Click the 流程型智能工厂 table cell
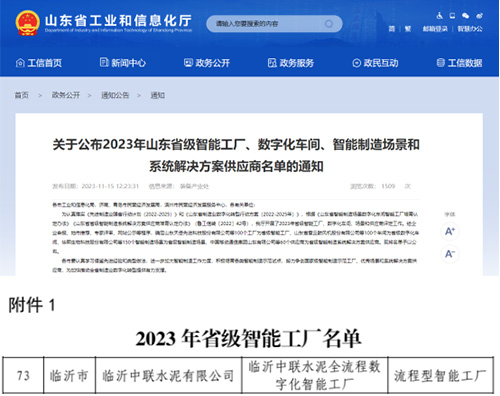Screen dimensions: 500x396 coord(440,375)
